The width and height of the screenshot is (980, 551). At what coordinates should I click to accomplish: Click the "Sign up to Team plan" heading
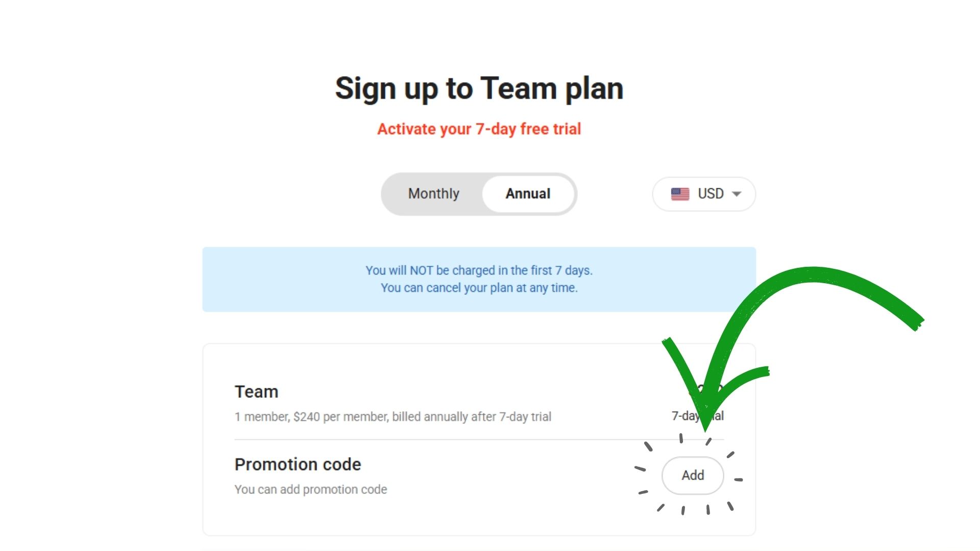479,88
